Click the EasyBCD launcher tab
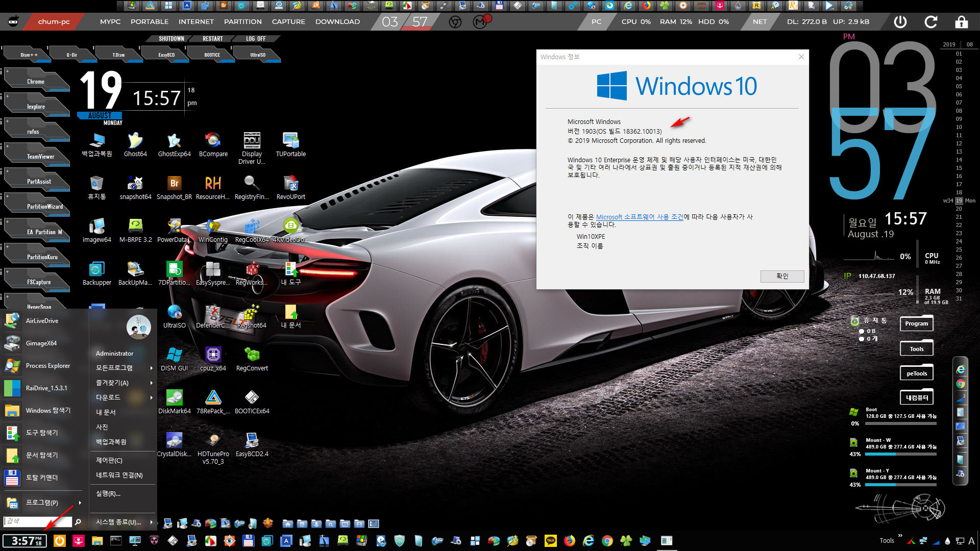Image resolution: width=980 pixels, height=551 pixels. [x=166, y=55]
